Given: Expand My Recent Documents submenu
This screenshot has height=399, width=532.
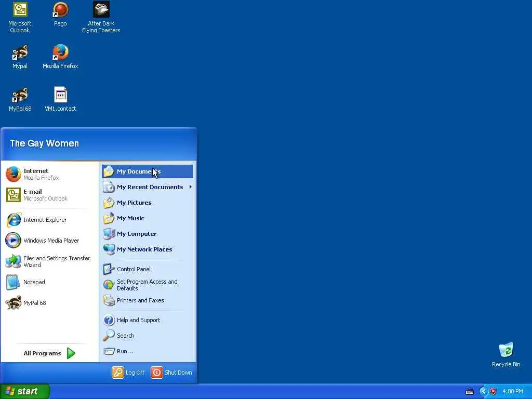Looking at the screenshot, I should 148,187.
